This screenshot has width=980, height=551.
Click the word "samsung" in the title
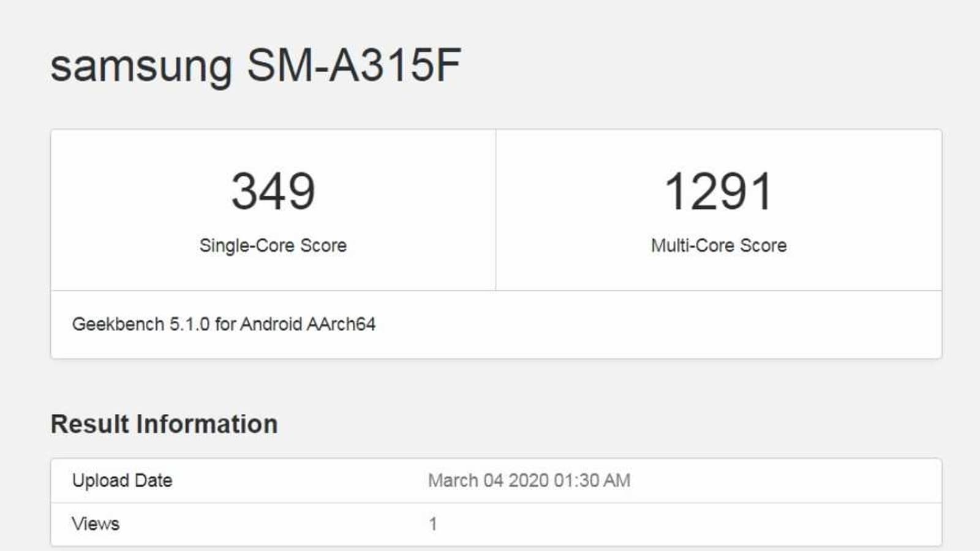(x=141, y=66)
